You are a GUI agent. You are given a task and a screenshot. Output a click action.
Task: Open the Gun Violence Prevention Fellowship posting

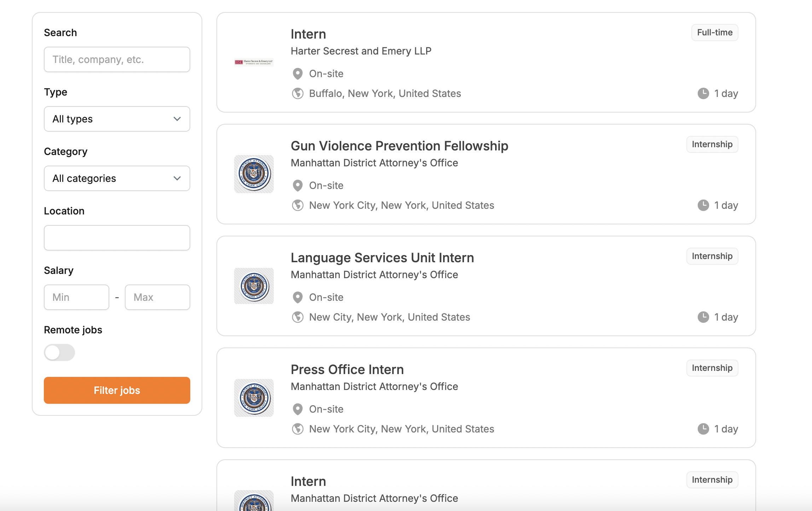click(x=399, y=146)
